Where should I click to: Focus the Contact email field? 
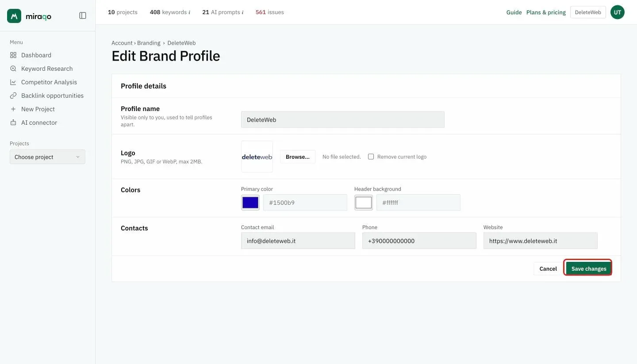[298, 241]
